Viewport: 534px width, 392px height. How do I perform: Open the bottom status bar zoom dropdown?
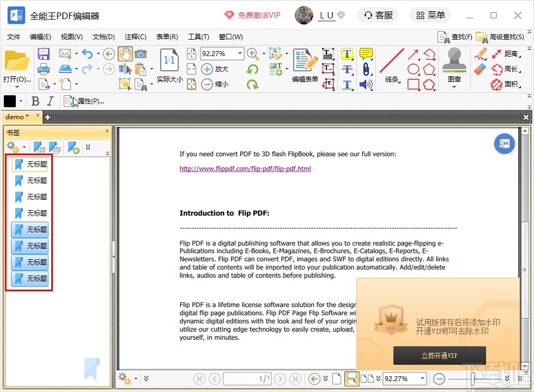[x=423, y=378]
